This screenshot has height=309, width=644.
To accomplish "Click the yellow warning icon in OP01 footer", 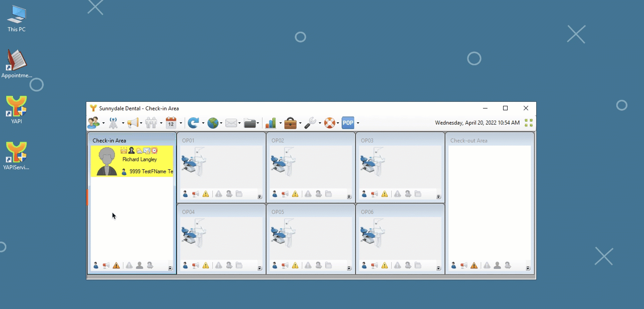I will pos(206,194).
